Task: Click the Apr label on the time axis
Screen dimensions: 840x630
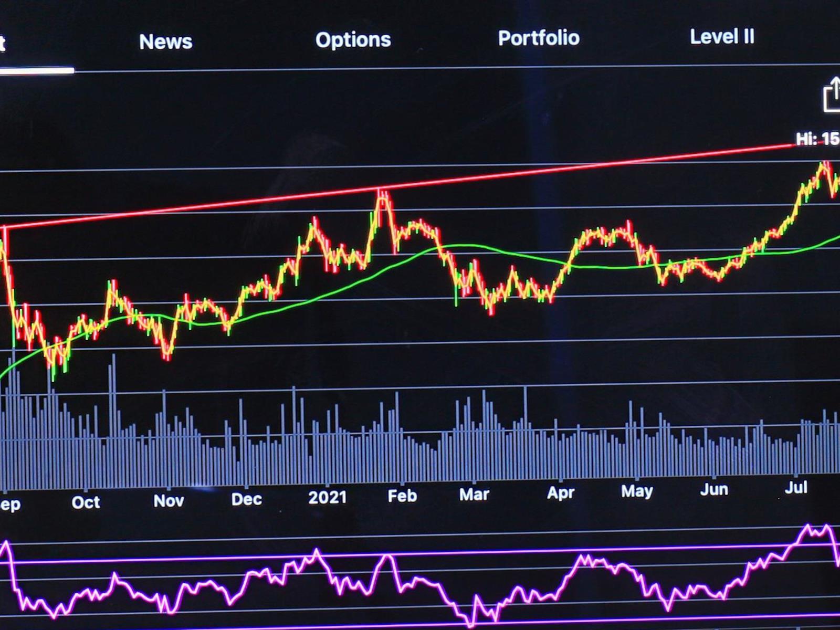Action: pos(560,493)
